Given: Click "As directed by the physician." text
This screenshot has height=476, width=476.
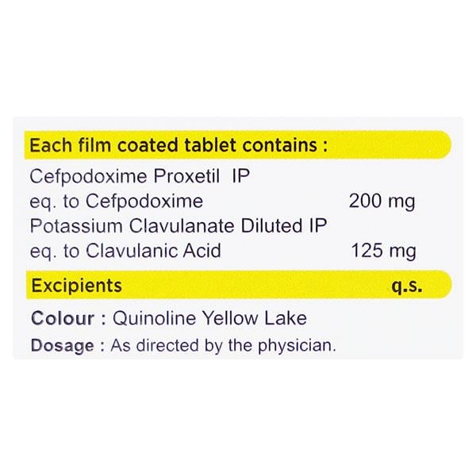Looking at the screenshot, I should coord(224,345).
